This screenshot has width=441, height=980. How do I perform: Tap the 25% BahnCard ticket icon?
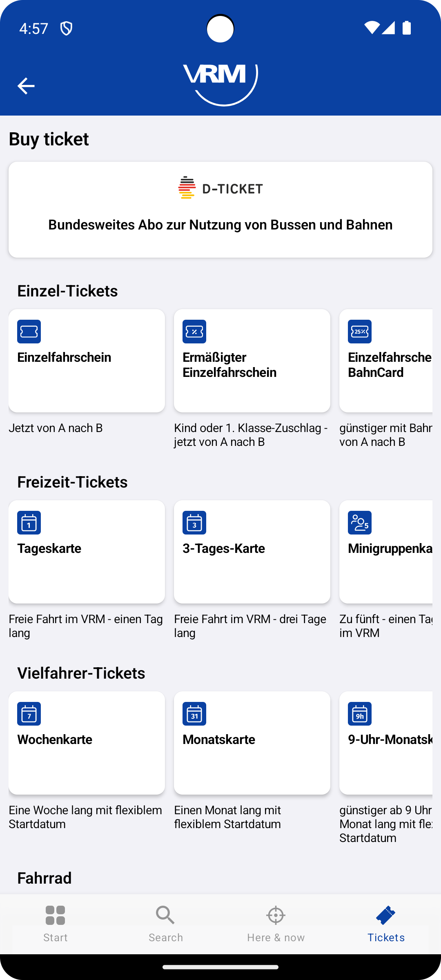click(360, 332)
